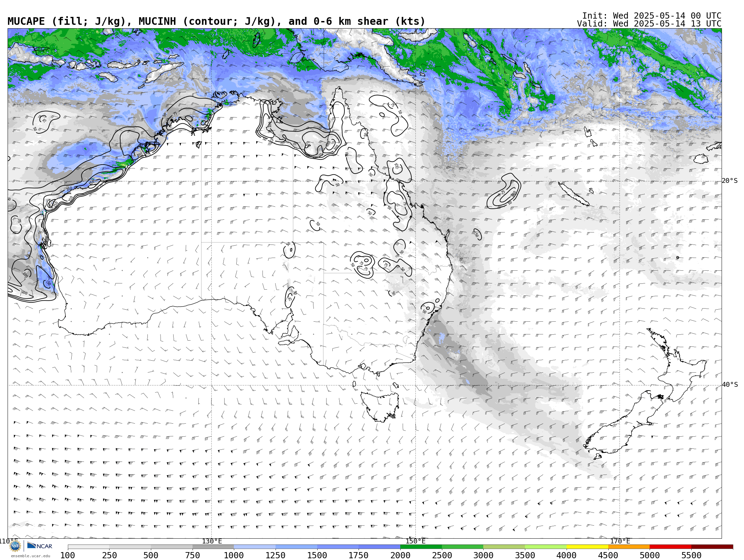The width and height of the screenshot is (744, 560).
Task: Click the light gray 100 colorbar swatch
Action: coord(89,547)
